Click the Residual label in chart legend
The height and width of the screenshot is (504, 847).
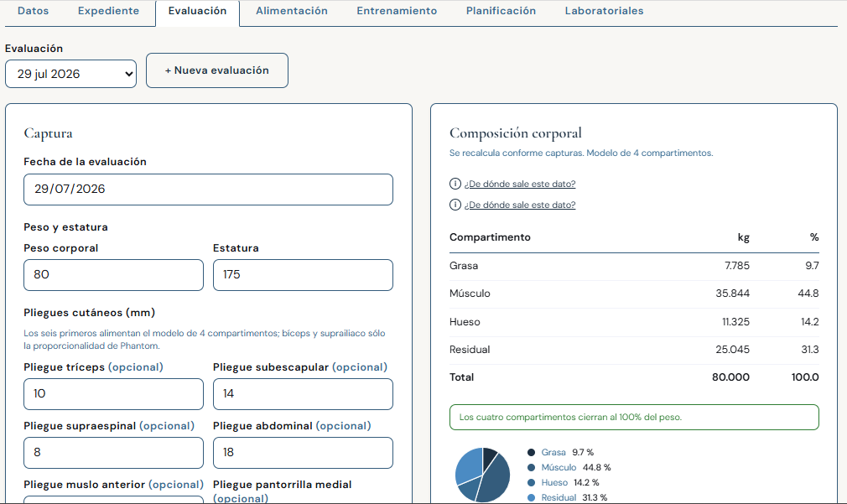tap(559, 498)
